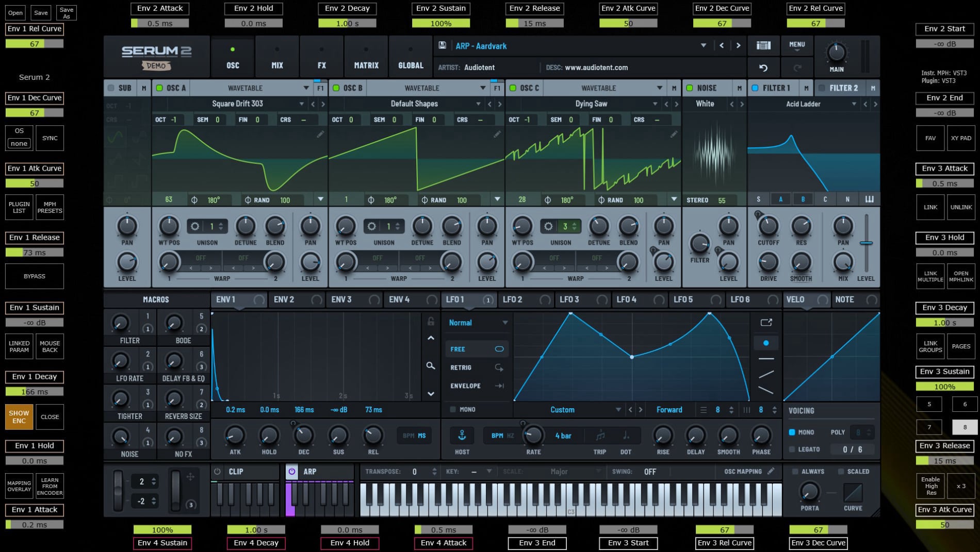Click the C3 key on keyboard
980x552 pixels.
pyautogui.click(x=571, y=508)
